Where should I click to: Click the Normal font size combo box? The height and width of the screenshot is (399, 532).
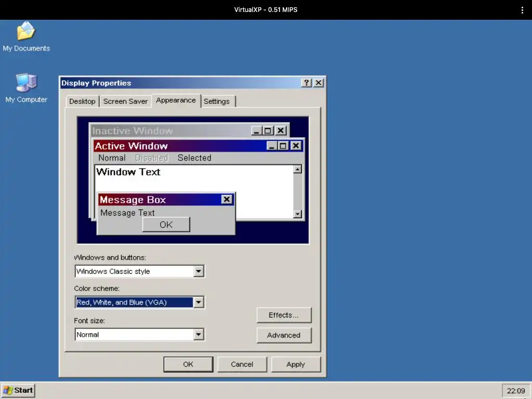point(139,334)
